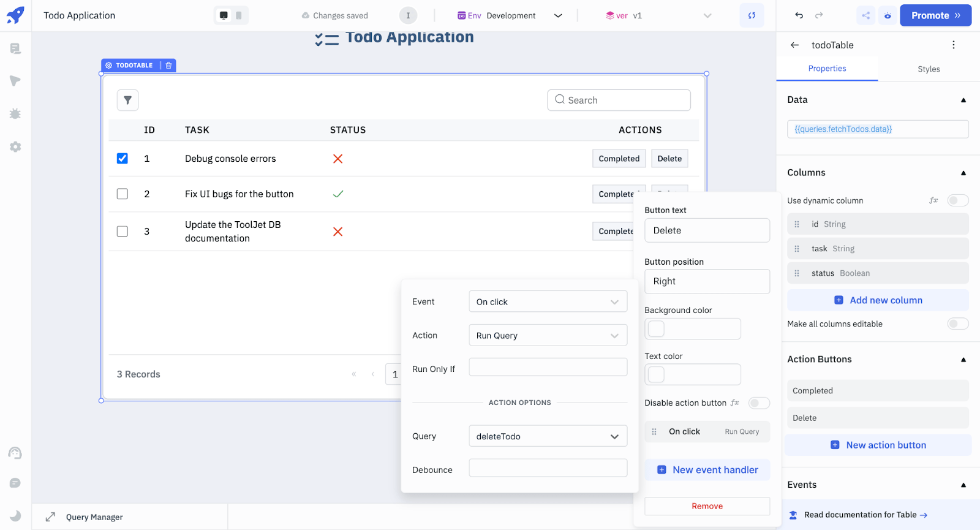This screenshot has width=980, height=530.
Task: Open the Env Development dropdown
Action: 510,15
